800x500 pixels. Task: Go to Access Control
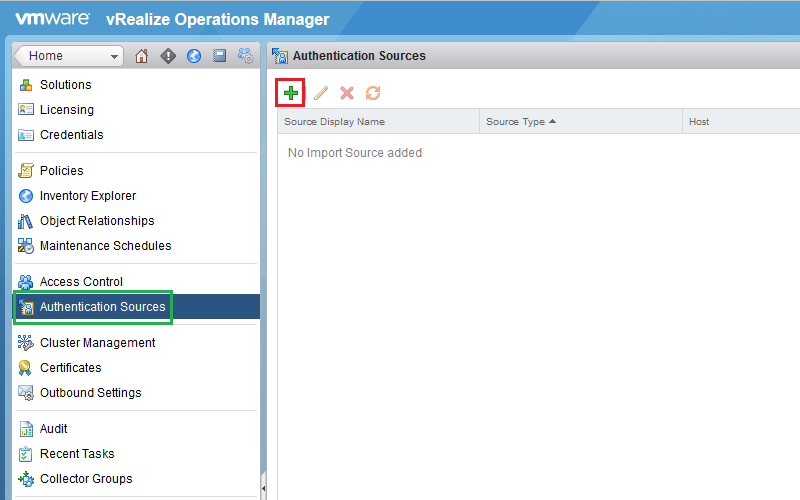81,282
